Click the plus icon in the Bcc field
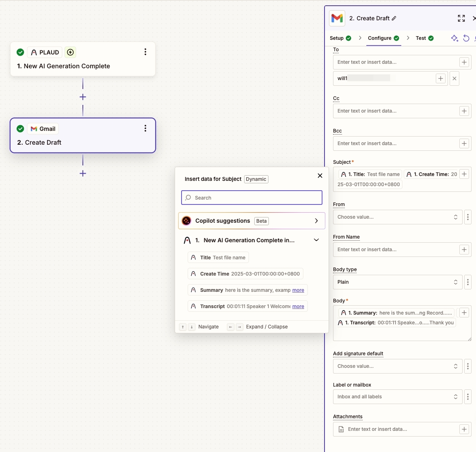Viewport: 476px width, 452px height. 464,143
